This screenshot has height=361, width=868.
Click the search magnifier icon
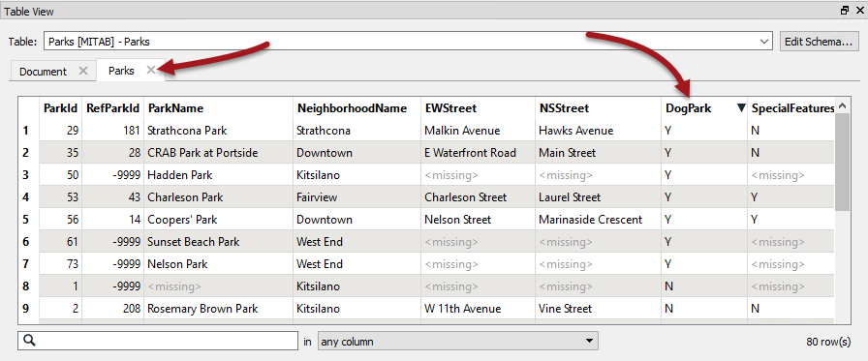[30, 341]
